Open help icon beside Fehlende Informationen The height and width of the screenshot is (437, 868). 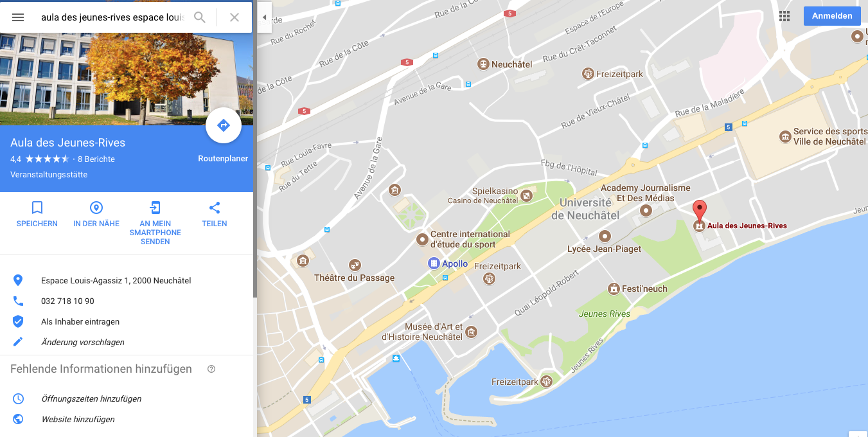(x=211, y=369)
